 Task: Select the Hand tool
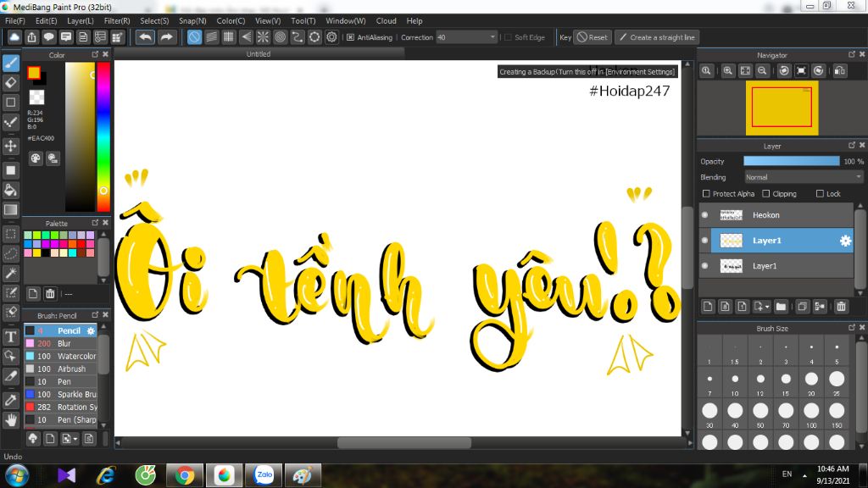(10, 420)
